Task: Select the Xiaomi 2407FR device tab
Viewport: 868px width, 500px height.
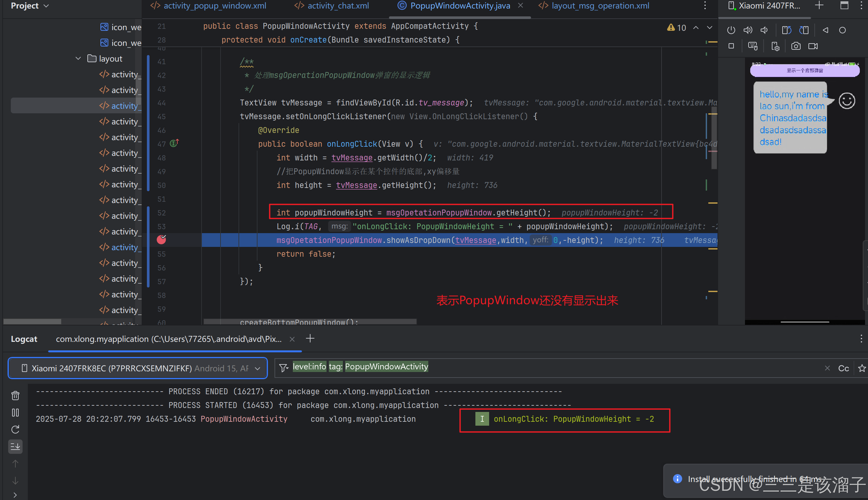Action: coord(764,6)
